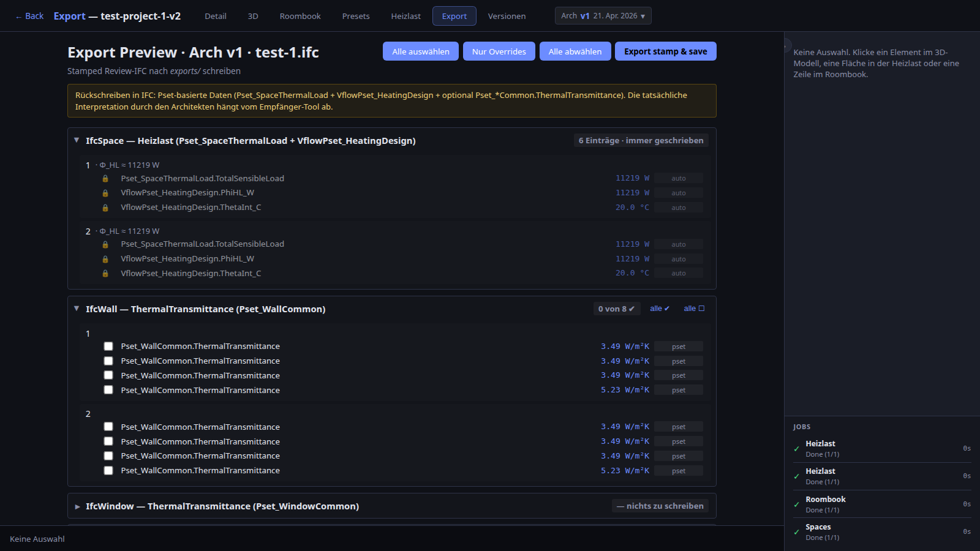The image size is (980, 551).
Task: Click the '6 Einträge · immer geschrieben' badge
Action: pos(641,140)
